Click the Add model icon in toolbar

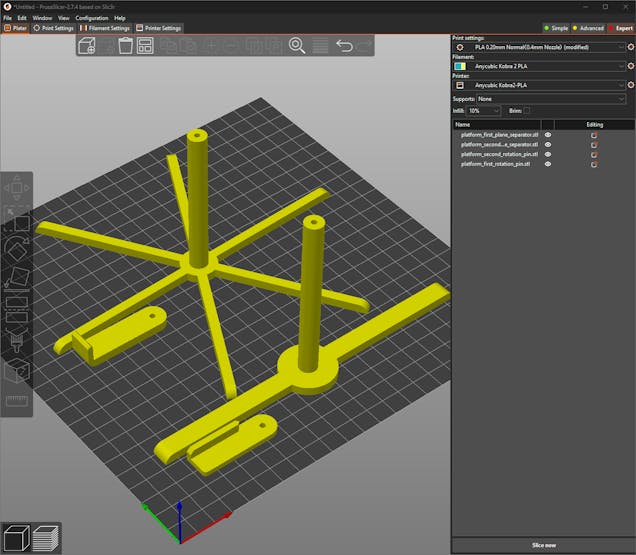coord(87,46)
